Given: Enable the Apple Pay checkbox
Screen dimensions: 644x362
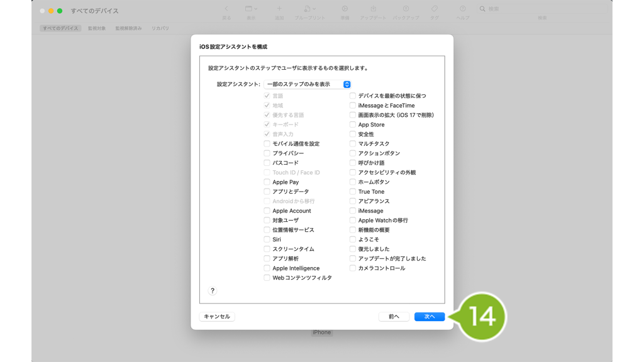Looking at the screenshot, I should pos(267,182).
